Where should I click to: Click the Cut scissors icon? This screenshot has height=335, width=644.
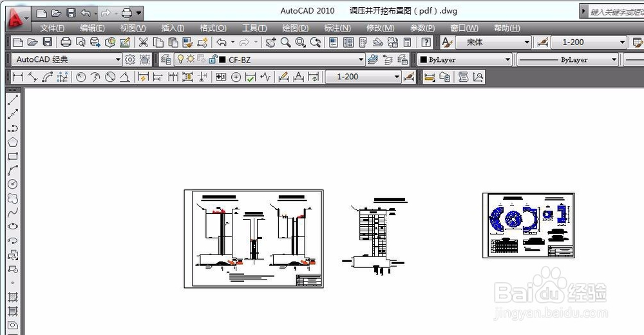click(x=144, y=43)
